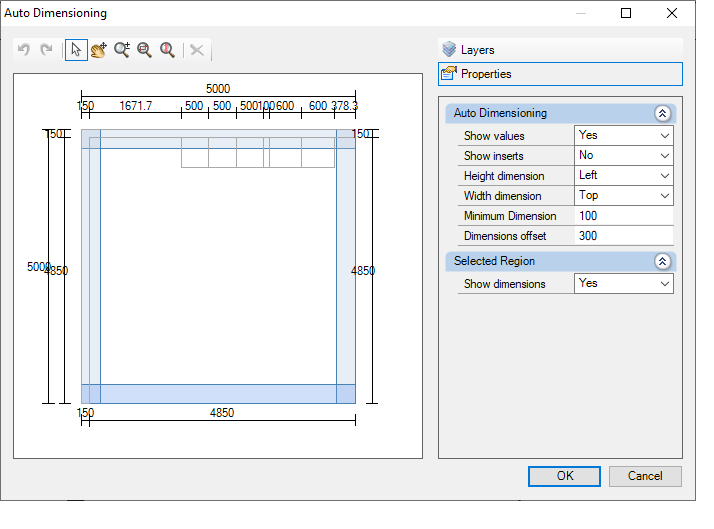This screenshot has height=529, width=714.
Task: Open the Show dimensions dropdown
Action: click(x=623, y=284)
